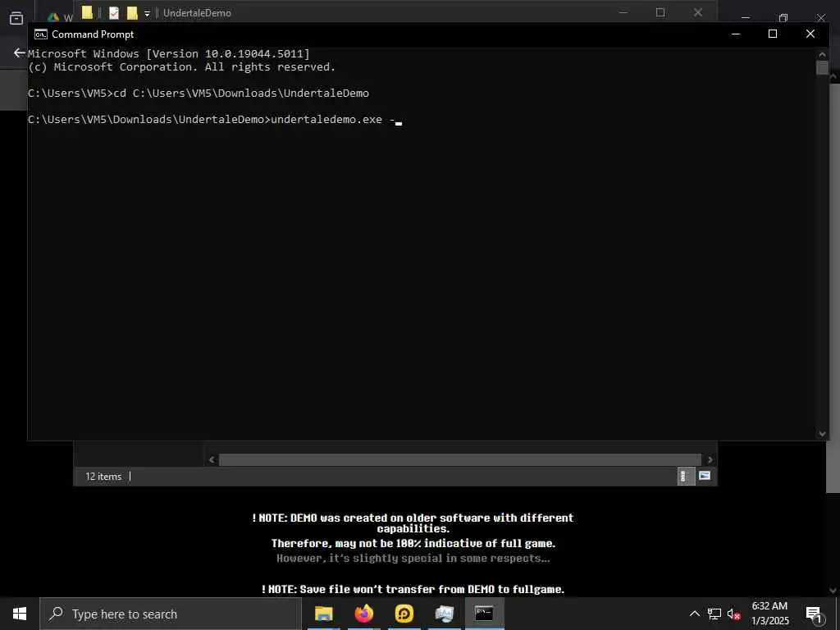Screen dimensions: 840x630
Task: Click the '12 items' status bar text
Action: pos(103,477)
